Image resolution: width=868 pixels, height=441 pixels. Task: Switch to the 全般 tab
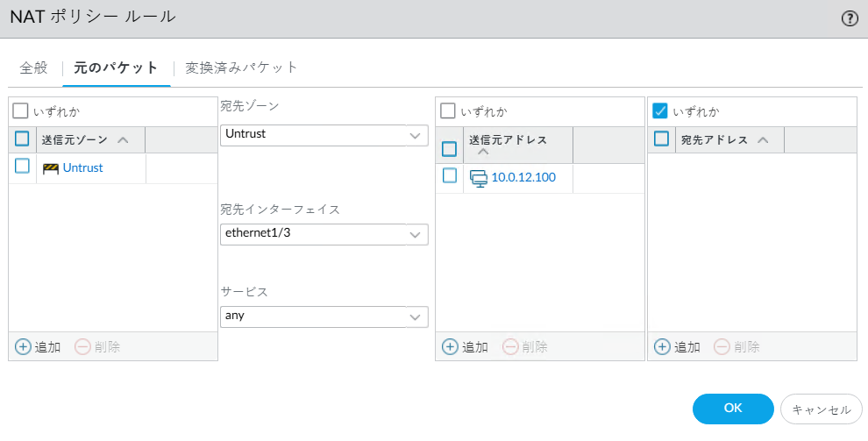coord(33,68)
